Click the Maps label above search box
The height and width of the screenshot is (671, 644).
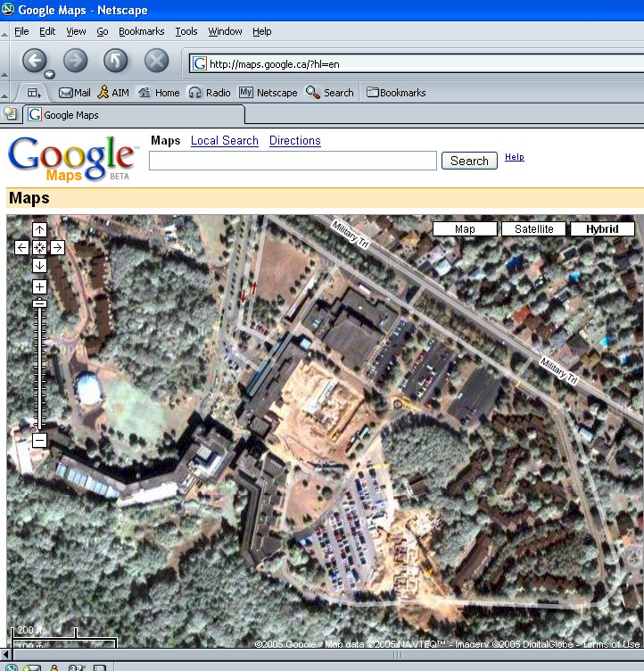[166, 140]
